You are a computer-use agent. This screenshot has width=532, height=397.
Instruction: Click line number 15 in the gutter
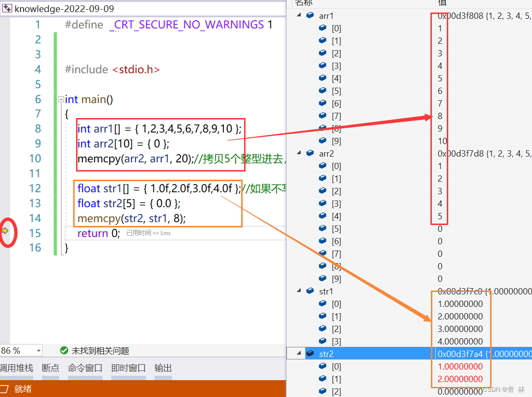35,233
